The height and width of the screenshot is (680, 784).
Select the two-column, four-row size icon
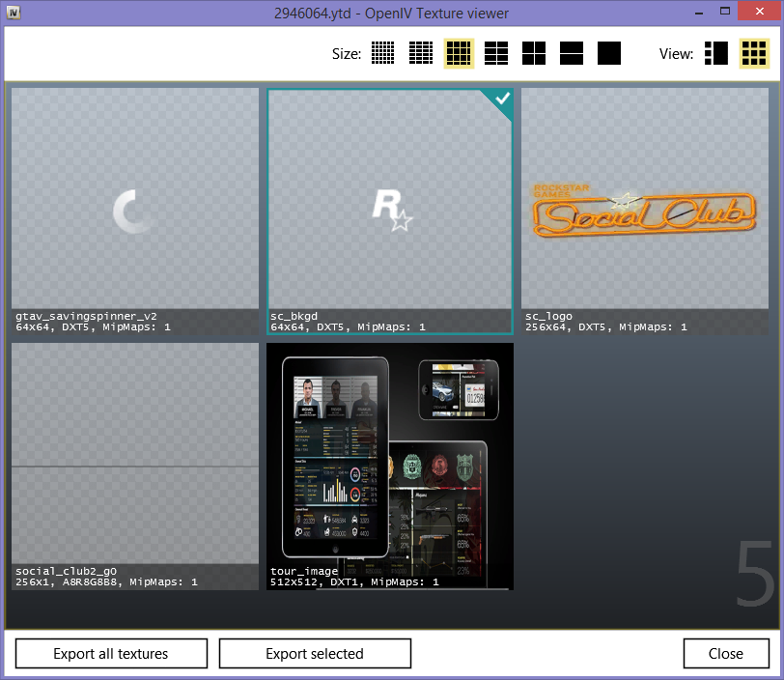tap(496, 53)
